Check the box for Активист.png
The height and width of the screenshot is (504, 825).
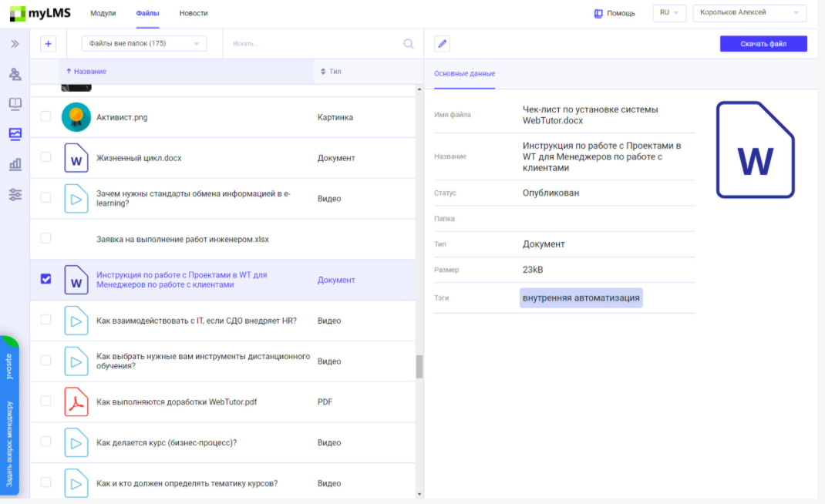point(45,116)
